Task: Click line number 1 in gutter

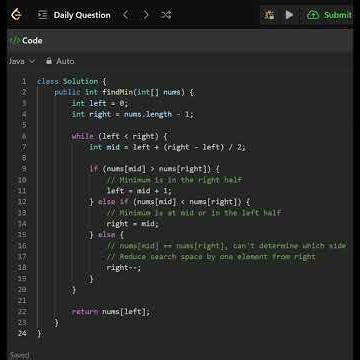Action: click(24, 81)
